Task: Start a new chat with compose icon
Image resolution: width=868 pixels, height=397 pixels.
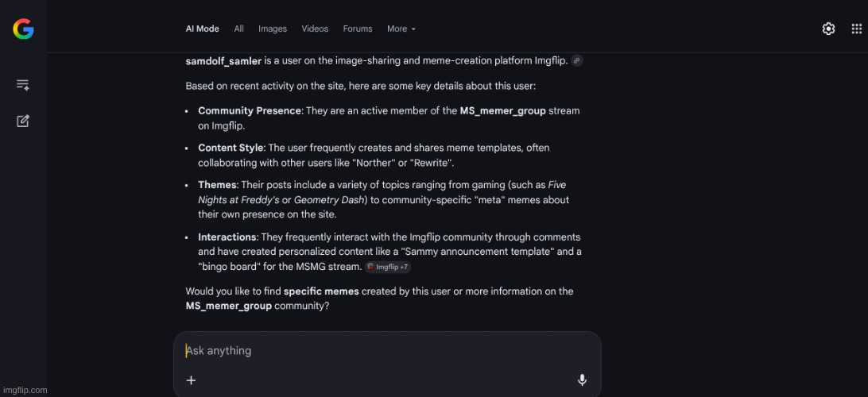Action: pos(23,121)
